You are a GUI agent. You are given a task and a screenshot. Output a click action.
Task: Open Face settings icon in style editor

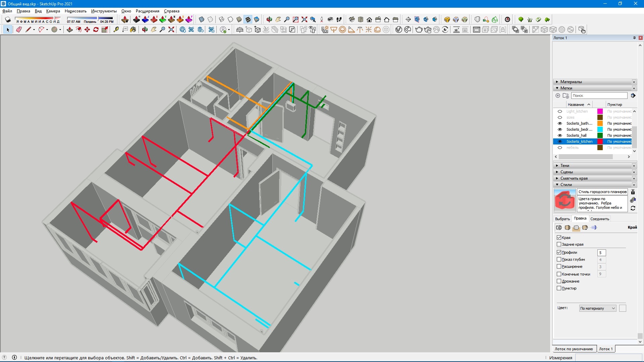pyautogui.click(x=568, y=228)
